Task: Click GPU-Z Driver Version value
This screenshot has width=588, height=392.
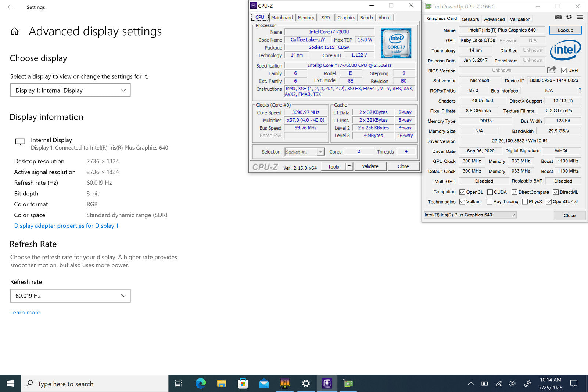Action: click(520, 141)
